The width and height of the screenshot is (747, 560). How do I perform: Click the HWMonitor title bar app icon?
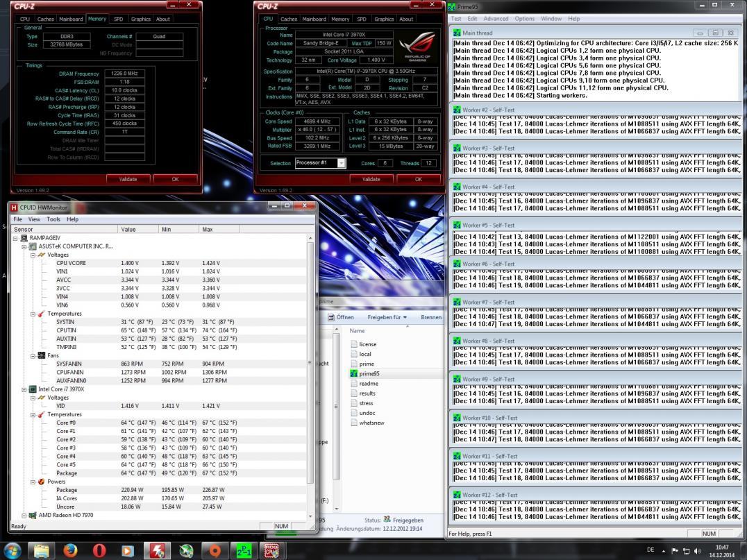[14, 207]
